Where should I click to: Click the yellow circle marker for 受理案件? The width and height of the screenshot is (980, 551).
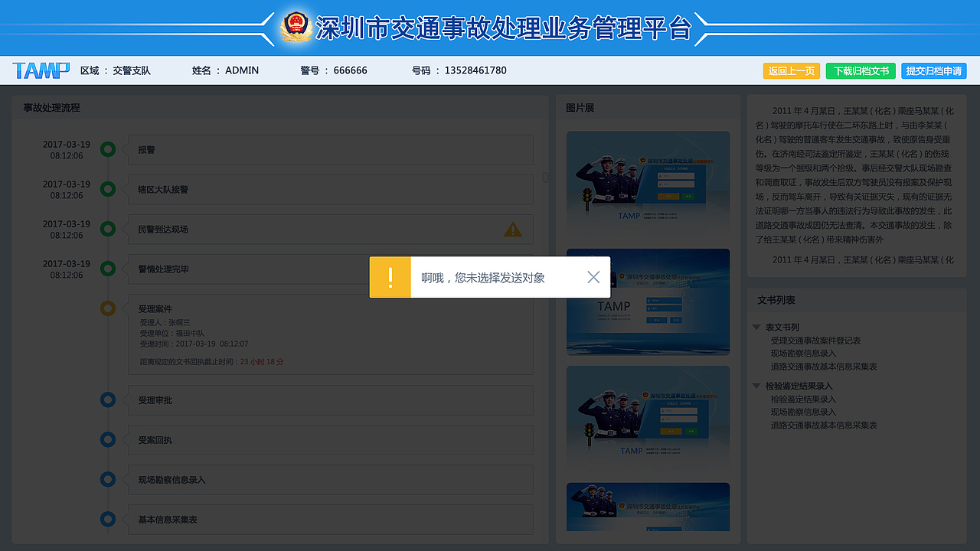pyautogui.click(x=108, y=308)
